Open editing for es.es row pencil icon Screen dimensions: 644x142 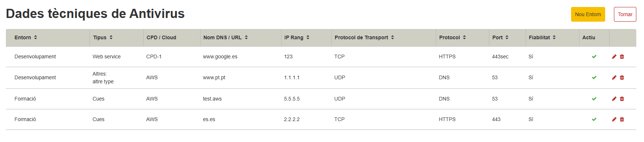[x=614, y=119]
